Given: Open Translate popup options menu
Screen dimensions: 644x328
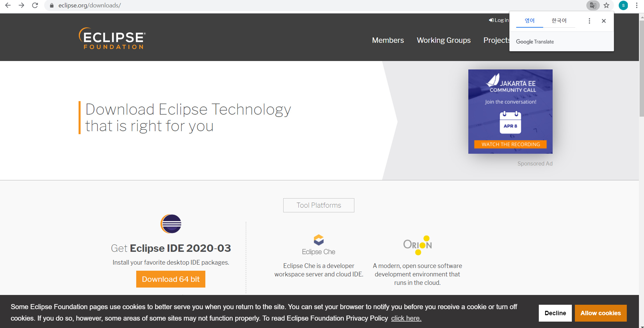Looking at the screenshot, I should 589,21.
